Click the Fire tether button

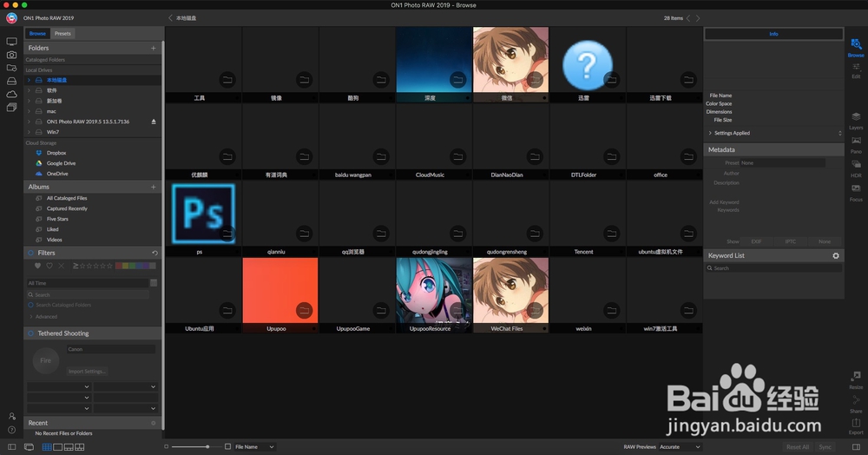click(x=45, y=360)
